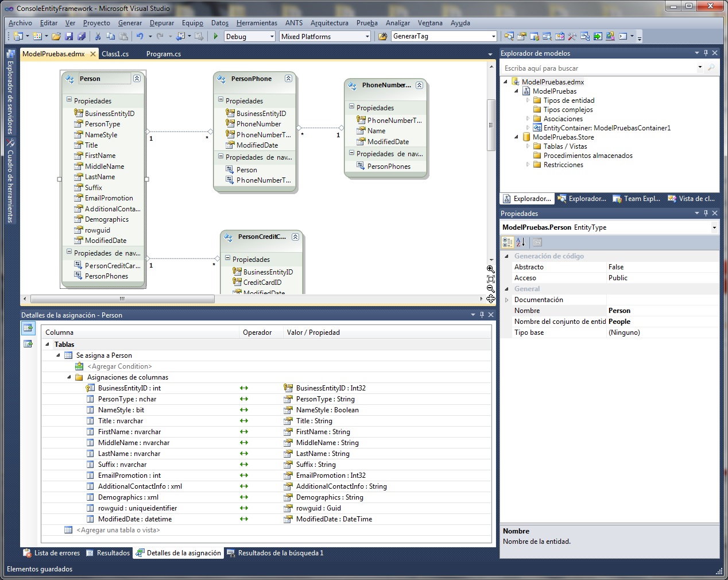Screen dimensions: 728x580
Task: Expand Tipos de entidad tree node
Action: 528,100
